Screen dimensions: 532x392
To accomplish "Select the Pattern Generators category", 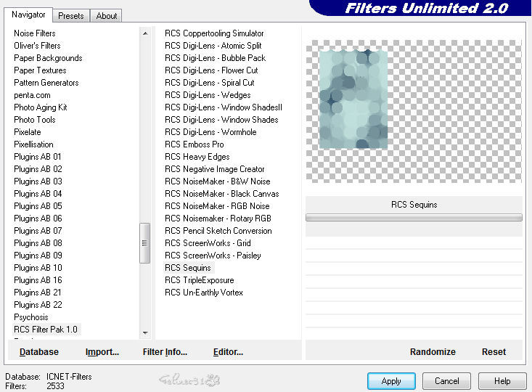I will (46, 83).
